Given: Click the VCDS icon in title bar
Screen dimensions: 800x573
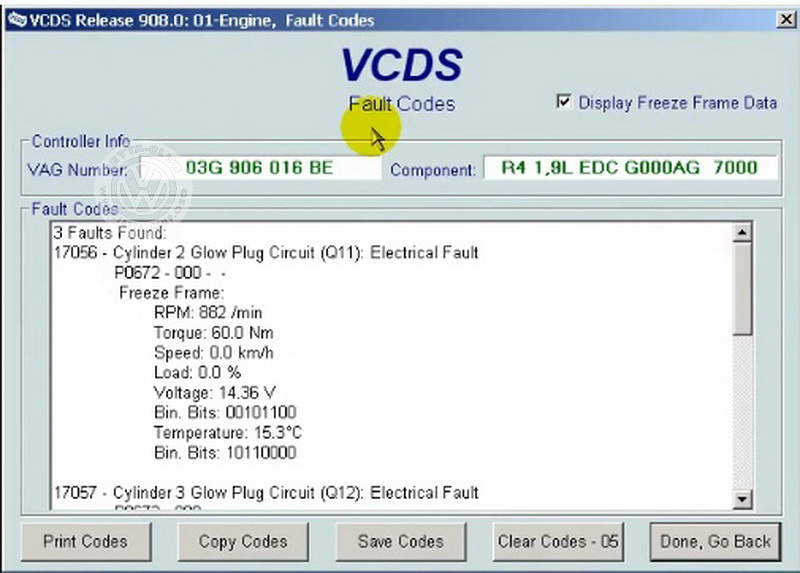Looking at the screenshot, I should (16, 20).
